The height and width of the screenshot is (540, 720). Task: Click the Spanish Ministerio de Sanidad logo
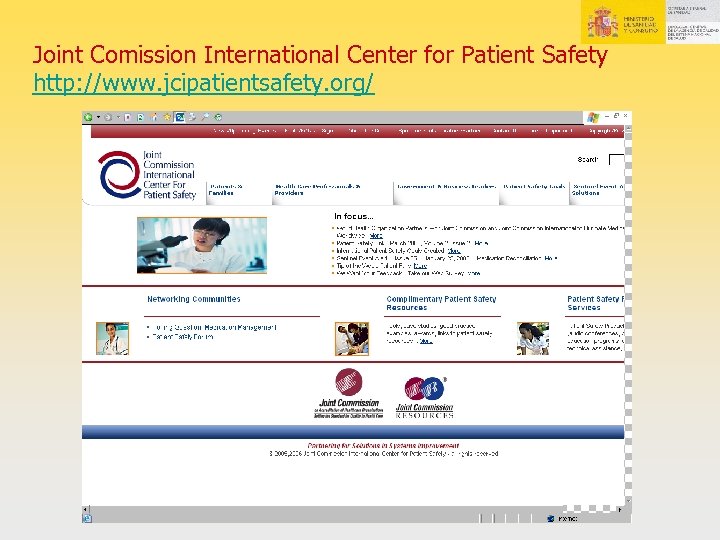(x=623, y=22)
